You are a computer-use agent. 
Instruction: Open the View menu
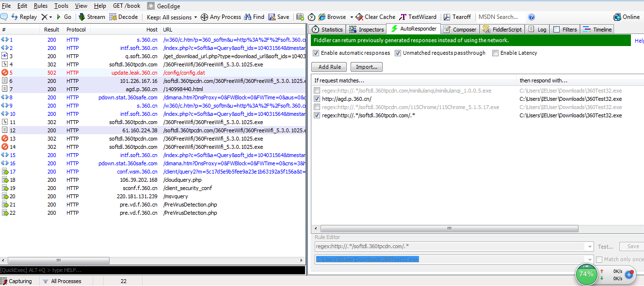pos(81,6)
